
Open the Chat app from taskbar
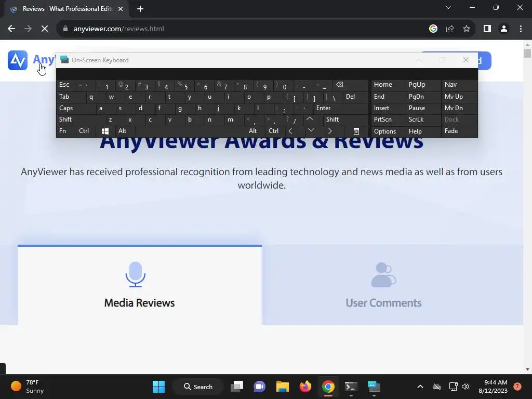260,387
